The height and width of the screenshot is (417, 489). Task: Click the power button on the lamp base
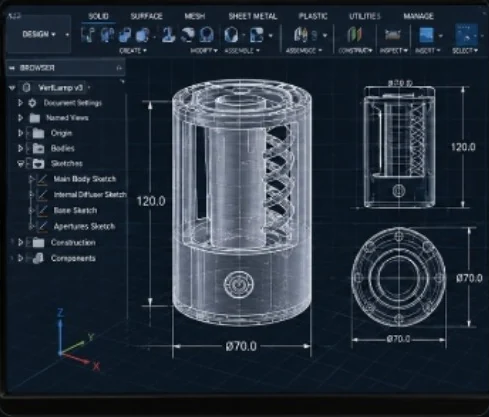238,284
